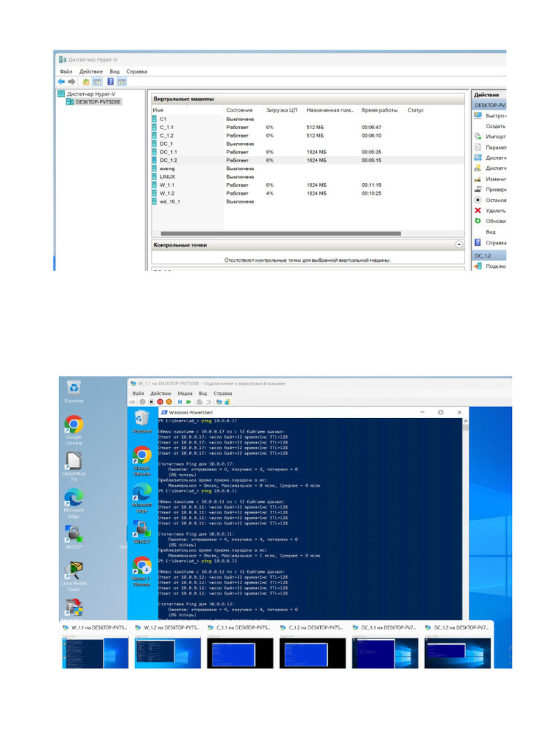The image size is (560, 747).
Task: Collapse the Контрольные точки section
Action: click(x=459, y=244)
